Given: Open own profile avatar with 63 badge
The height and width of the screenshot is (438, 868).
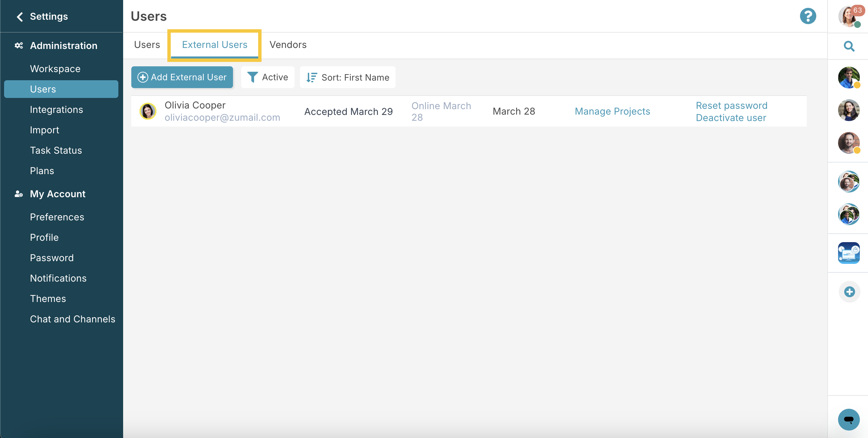Looking at the screenshot, I should (x=850, y=16).
